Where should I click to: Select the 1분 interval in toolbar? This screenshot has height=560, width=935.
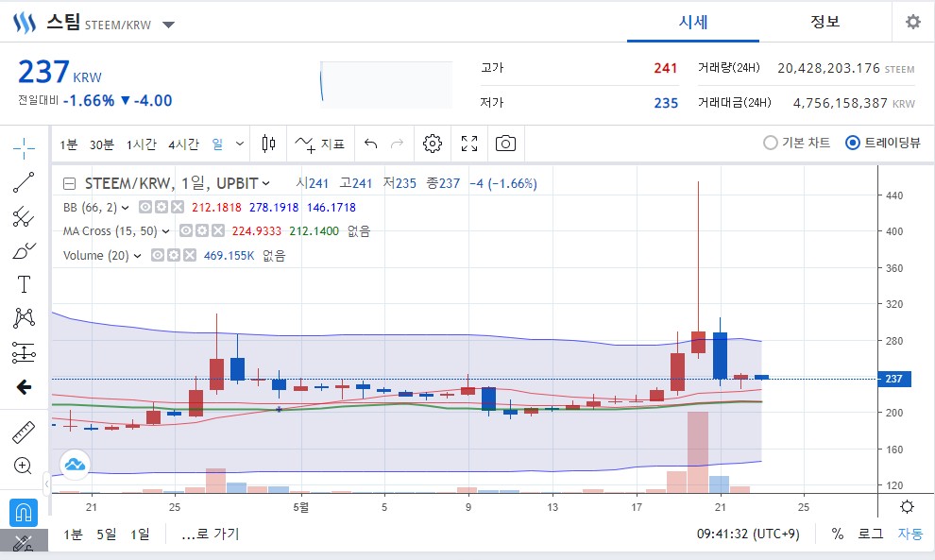coord(69,144)
